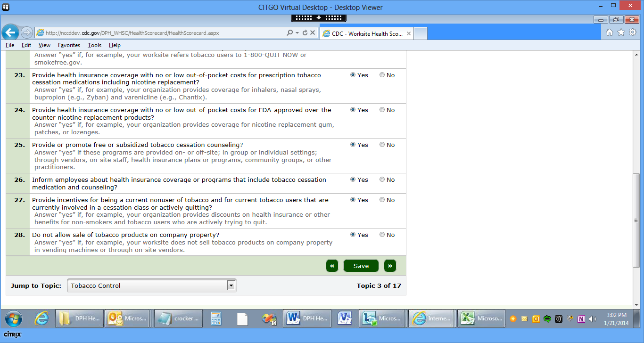
Task: Click the browser Forward arrow button
Action: coord(27,33)
